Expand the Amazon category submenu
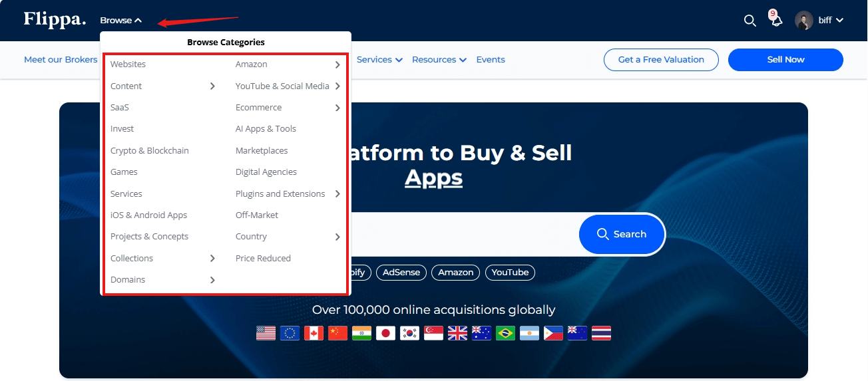868x381 pixels. pyautogui.click(x=337, y=64)
